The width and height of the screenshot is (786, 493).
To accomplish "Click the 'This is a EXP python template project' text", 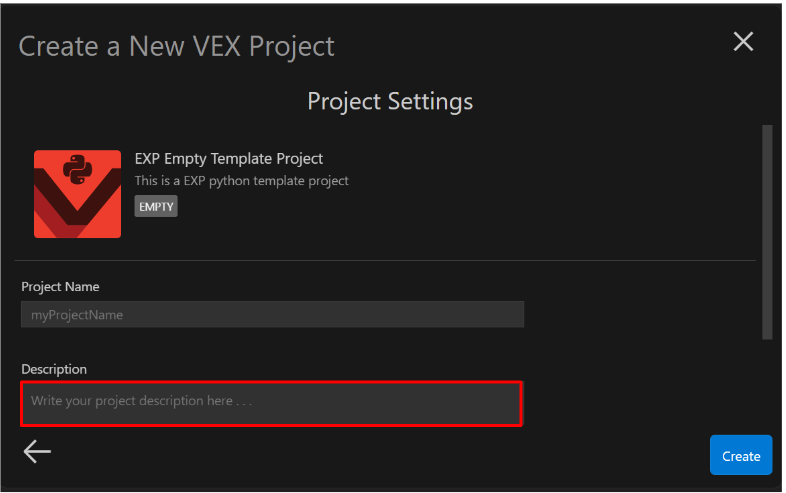I will tap(241, 181).
